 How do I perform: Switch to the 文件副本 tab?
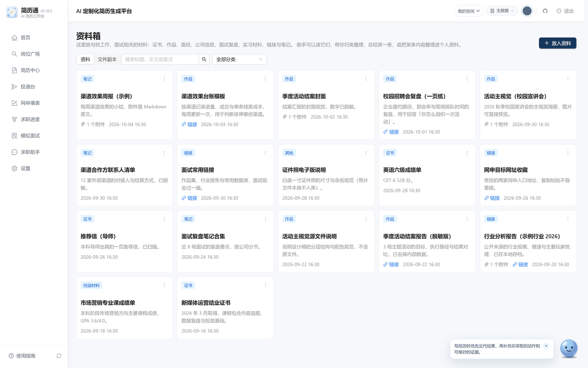107,59
